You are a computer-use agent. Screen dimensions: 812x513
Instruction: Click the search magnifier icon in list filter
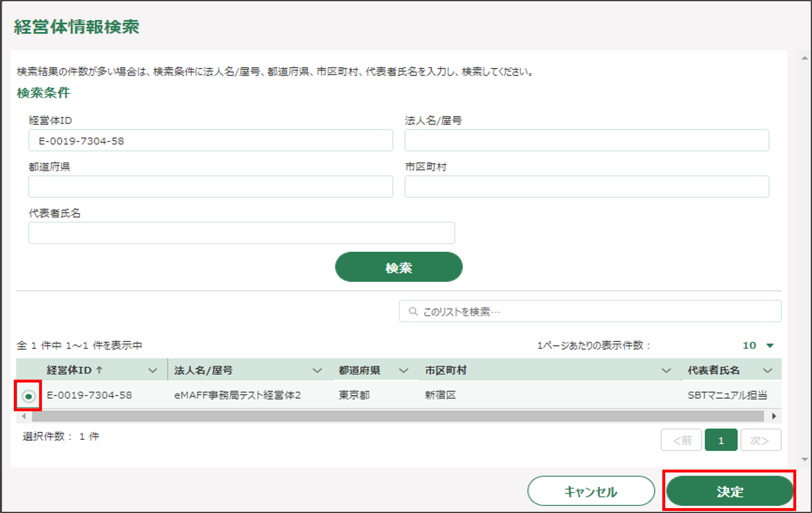[413, 311]
